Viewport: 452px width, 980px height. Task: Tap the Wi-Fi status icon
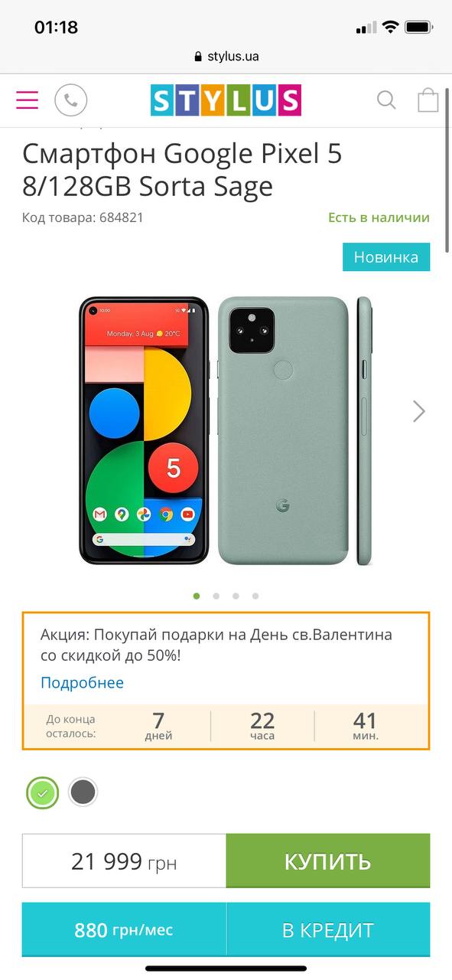click(x=391, y=28)
